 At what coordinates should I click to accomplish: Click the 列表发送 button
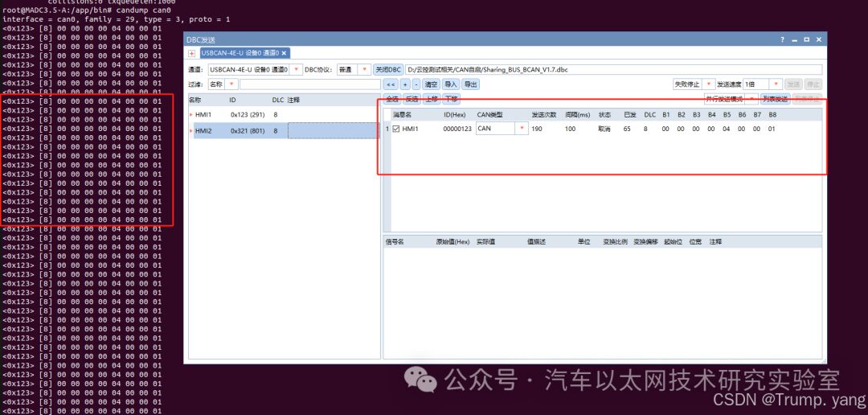click(x=775, y=99)
